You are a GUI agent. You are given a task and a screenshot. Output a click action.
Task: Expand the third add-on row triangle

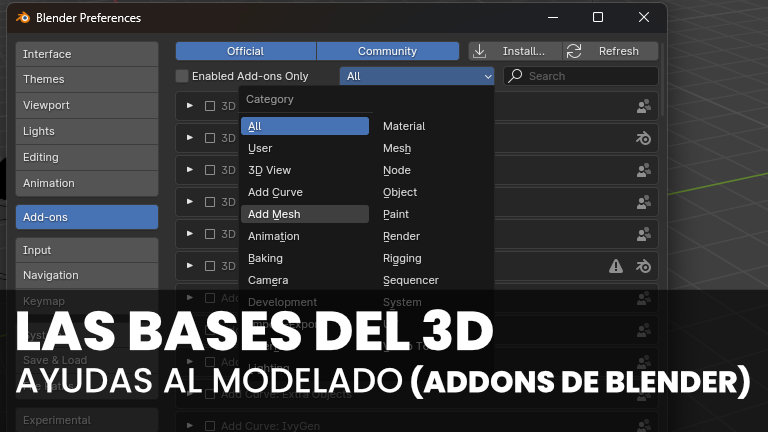[x=190, y=169]
